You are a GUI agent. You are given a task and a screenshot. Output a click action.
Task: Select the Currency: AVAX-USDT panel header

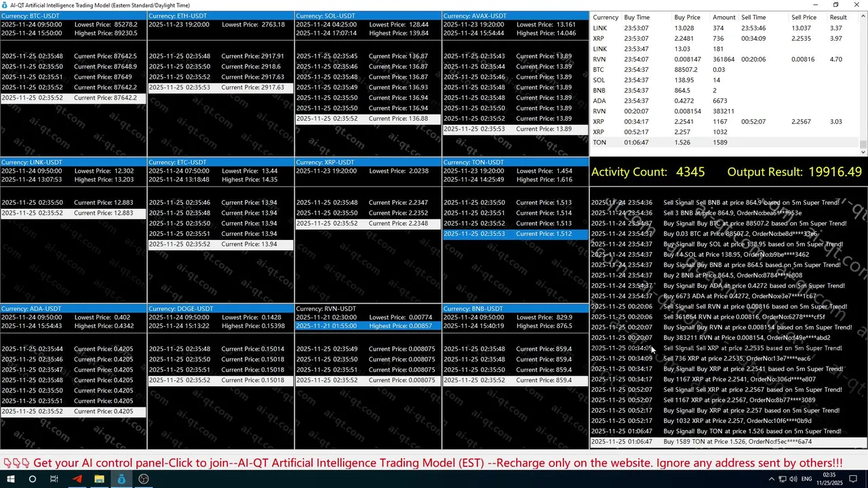tap(515, 16)
